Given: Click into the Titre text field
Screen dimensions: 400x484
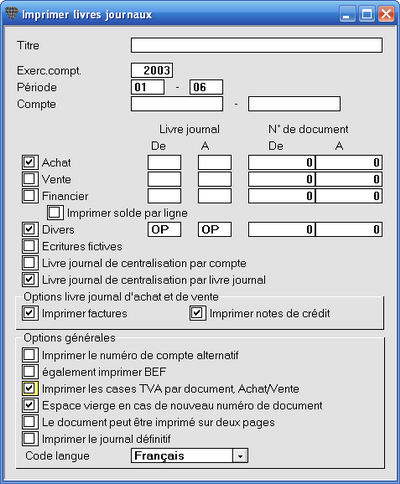Looking at the screenshot, I should [x=256, y=45].
